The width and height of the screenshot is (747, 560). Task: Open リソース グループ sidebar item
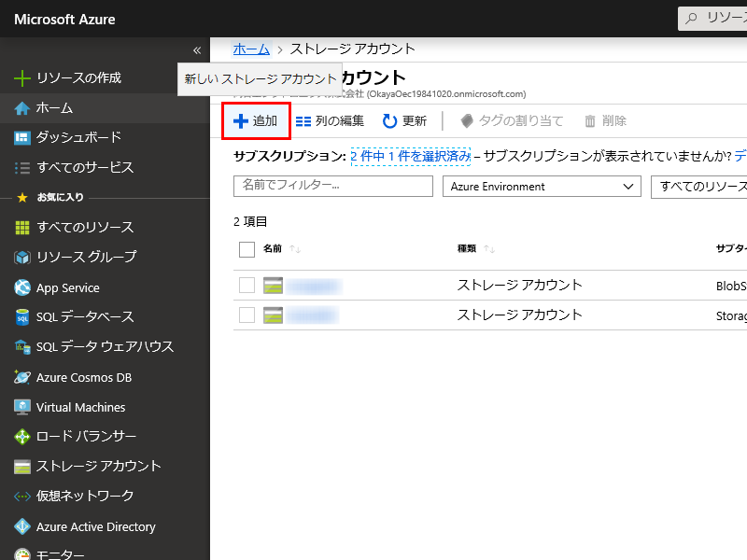(87, 258)
